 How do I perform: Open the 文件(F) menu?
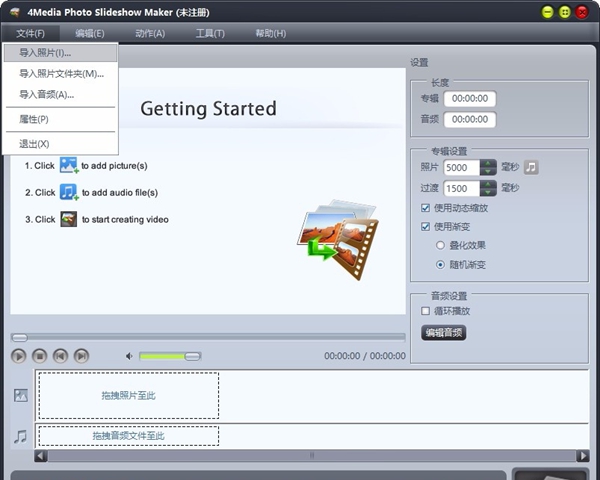coord(31,33)
